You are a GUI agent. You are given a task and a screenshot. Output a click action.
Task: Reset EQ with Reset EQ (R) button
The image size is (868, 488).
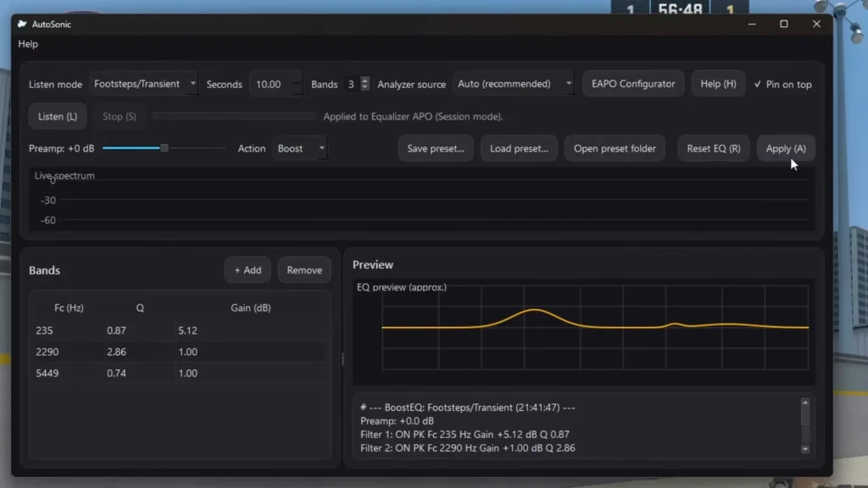714,148
